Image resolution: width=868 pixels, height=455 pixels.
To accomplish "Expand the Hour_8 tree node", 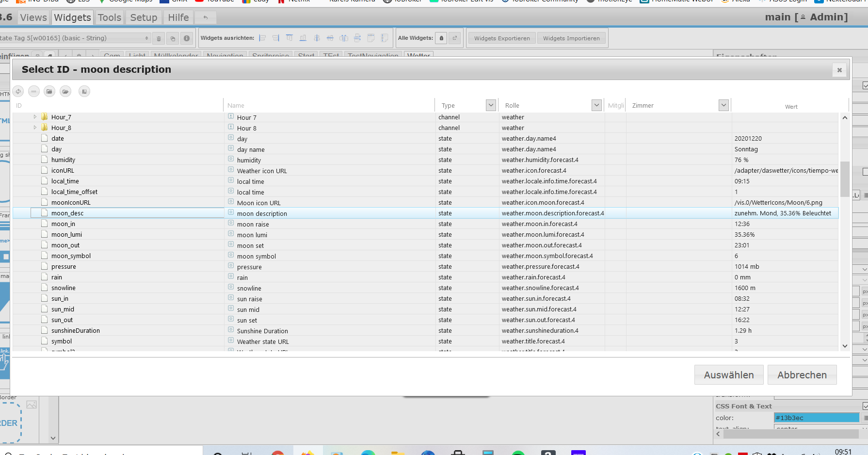I will 35,128.
